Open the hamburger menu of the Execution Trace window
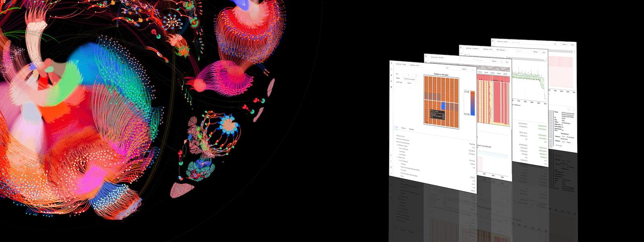 click(x=426, y=56)
